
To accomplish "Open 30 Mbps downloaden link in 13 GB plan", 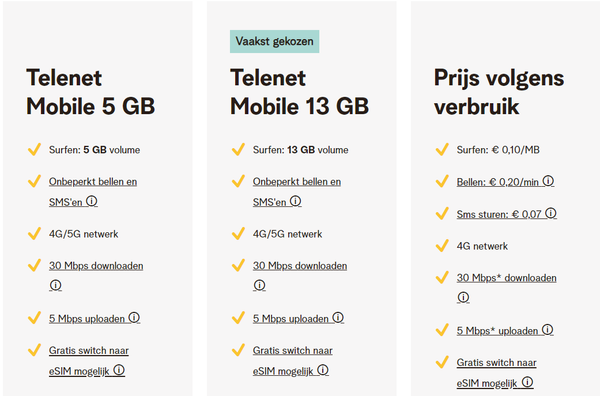I will pos(300,266).
